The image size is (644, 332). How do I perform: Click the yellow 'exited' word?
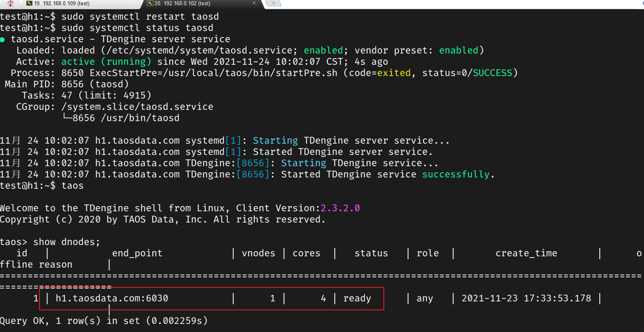click(394, 73)
